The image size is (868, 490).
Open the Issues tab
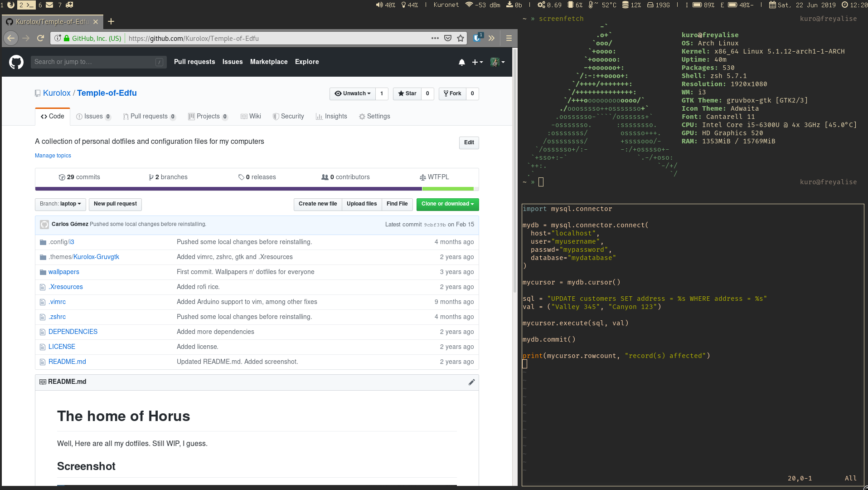(93, 117)
